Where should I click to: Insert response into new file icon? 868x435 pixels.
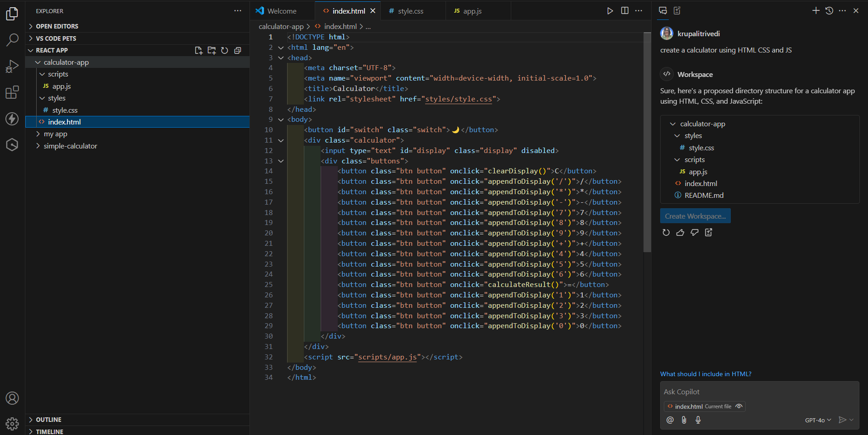[709, 233]
